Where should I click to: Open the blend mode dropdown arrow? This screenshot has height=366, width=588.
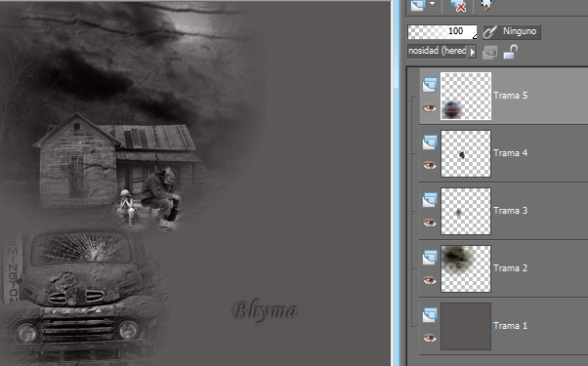[x=473, y=52]
